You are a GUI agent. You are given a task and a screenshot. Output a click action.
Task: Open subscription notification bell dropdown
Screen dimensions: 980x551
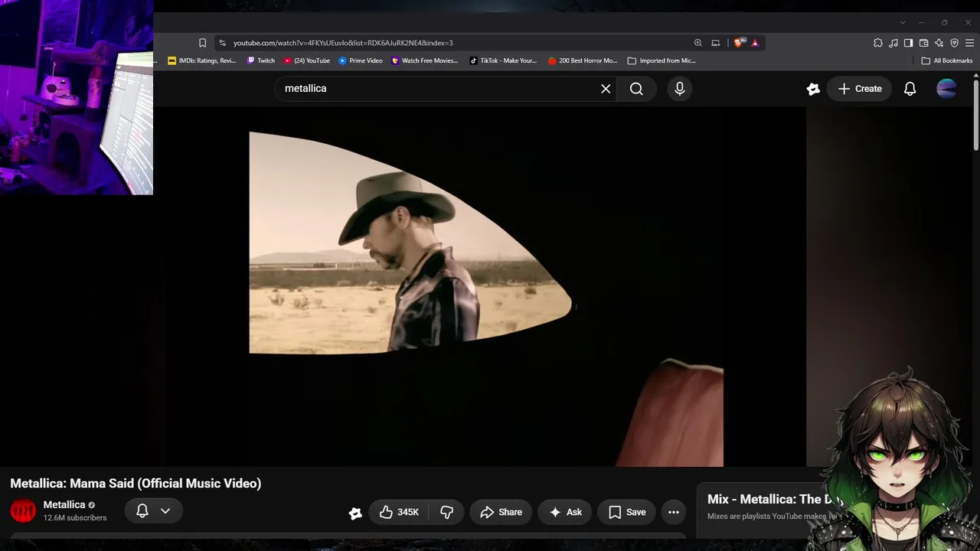pyautogui.click(x=152, y=511)
